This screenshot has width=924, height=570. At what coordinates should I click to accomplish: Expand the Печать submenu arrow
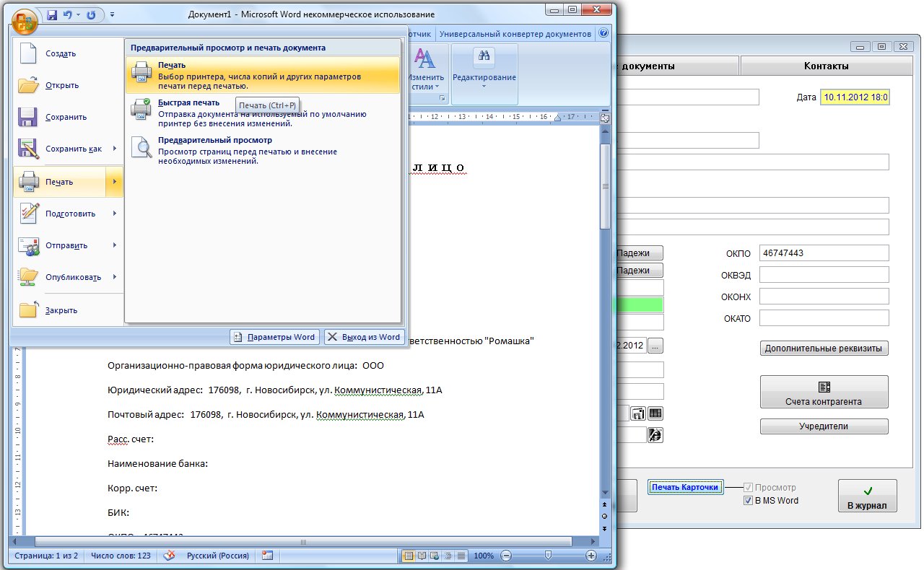[114, 182]
